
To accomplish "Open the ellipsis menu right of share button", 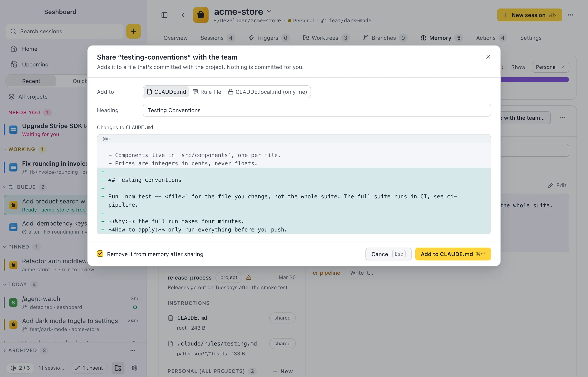I will click(x=563, y=118).
